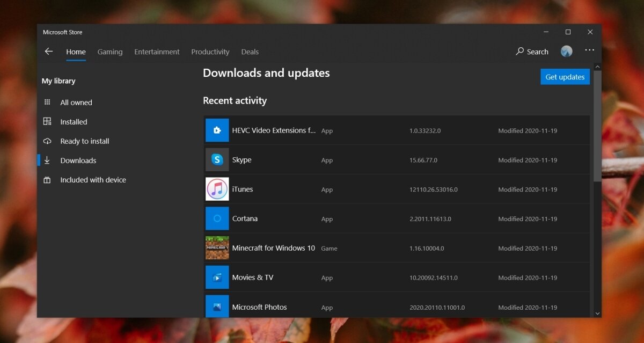Viewport: 644px width, 343px height.
Task: Go to the Deals tab
Action: (250, 52)
